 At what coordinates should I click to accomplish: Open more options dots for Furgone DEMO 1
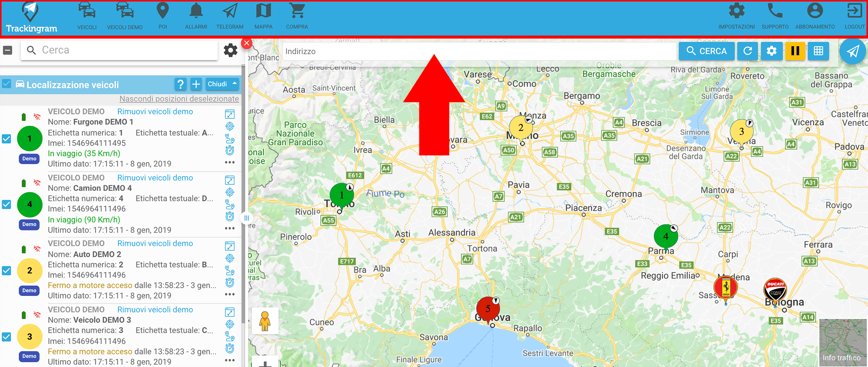coord(230,162)
